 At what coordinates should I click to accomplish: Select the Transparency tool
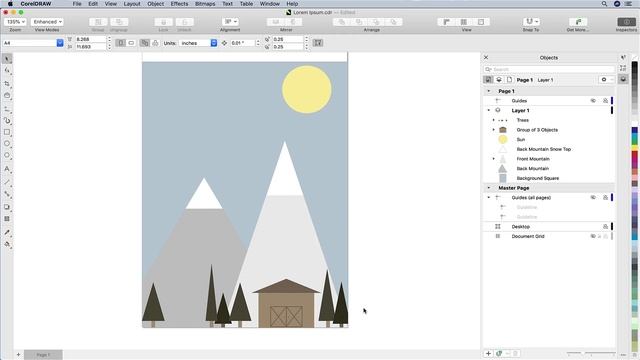tap(7, 219)
